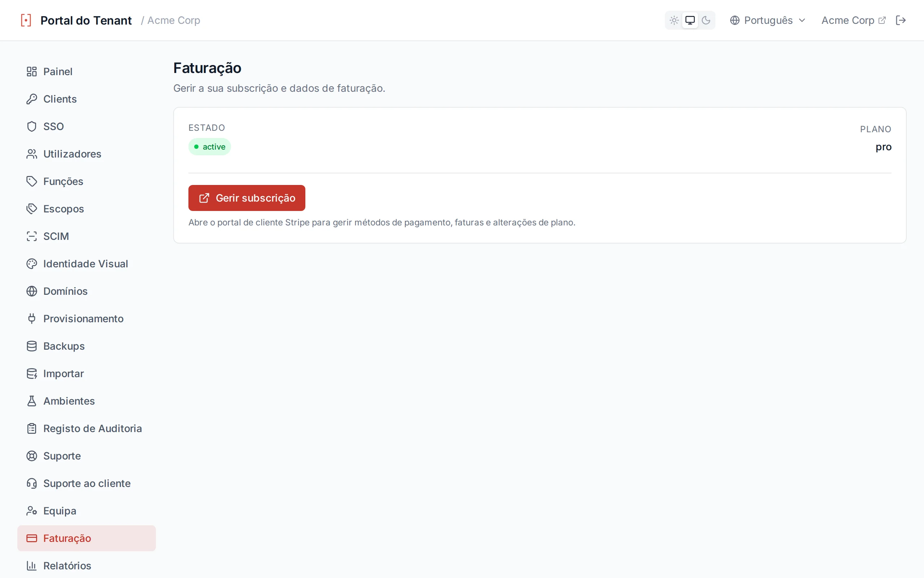
Task: Click the ESTADO label
Action: (207, 128)
